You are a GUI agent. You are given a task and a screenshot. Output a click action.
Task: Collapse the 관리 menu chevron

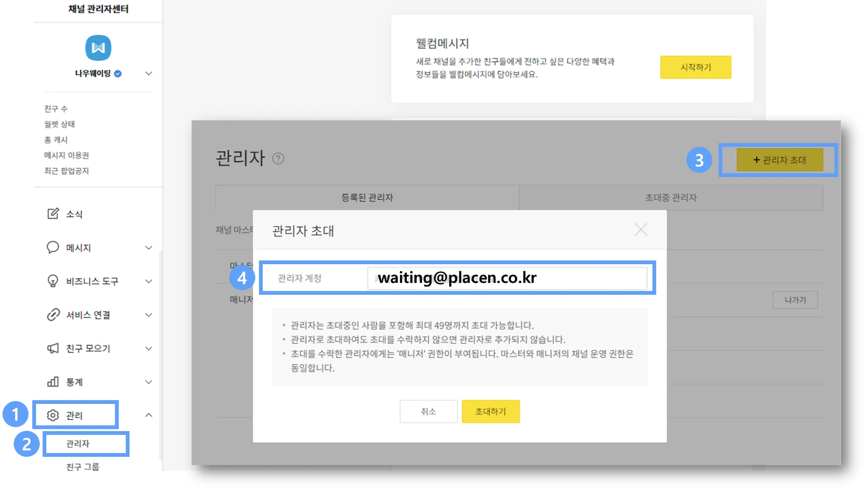coord(149,415)
